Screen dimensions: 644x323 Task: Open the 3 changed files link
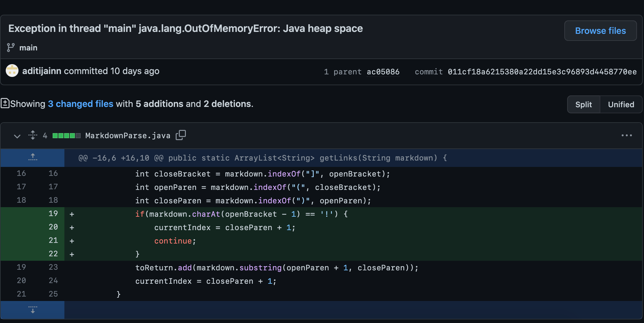[81, 104]
